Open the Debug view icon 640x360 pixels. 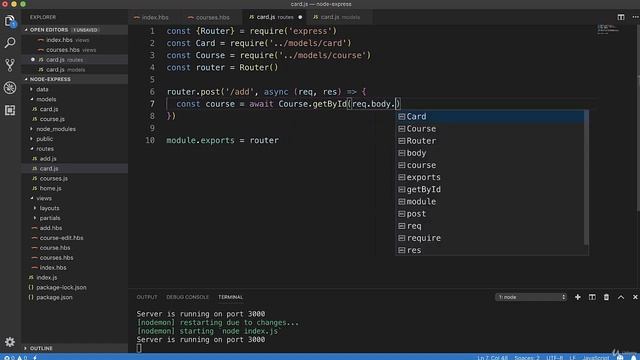click(x=10, y=88)
